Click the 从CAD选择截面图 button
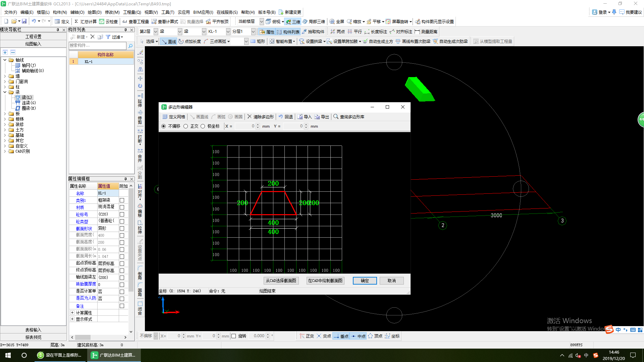Image resolution: width=644 pixels, height=362 pixels. (x=281, y=281)
